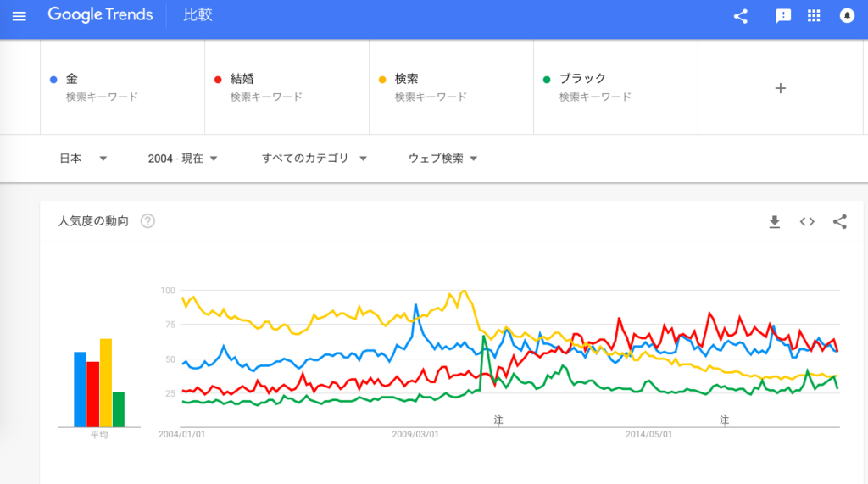Screen dimensions: 868x484
Task: Open the hamburger main menu
Action: (x=19, y=16)
